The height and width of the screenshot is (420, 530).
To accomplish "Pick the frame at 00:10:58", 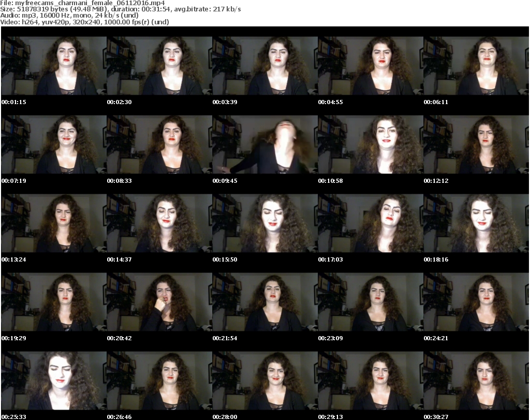I will pos(371,144).
